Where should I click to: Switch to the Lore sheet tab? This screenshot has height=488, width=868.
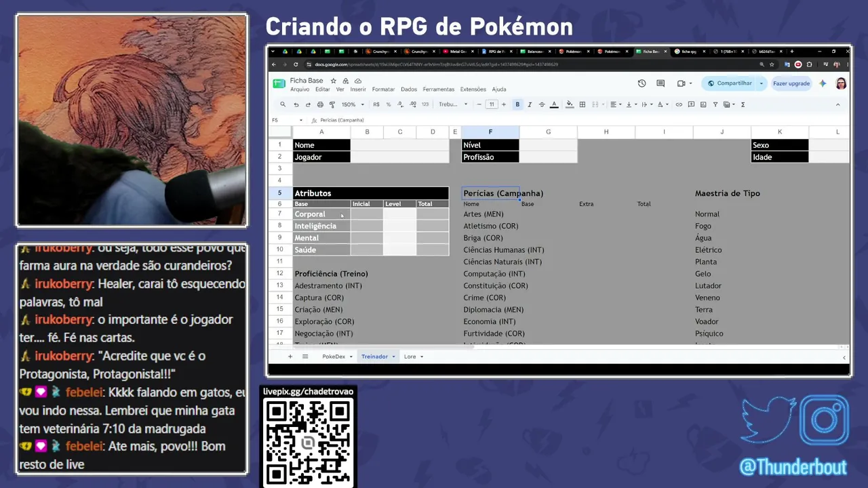414,357
